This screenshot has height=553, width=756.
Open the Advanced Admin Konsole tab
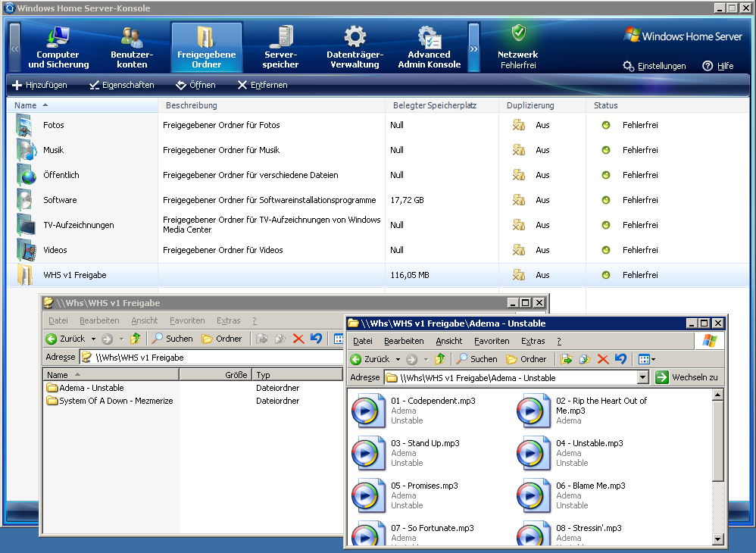click(x=429, y=48)
